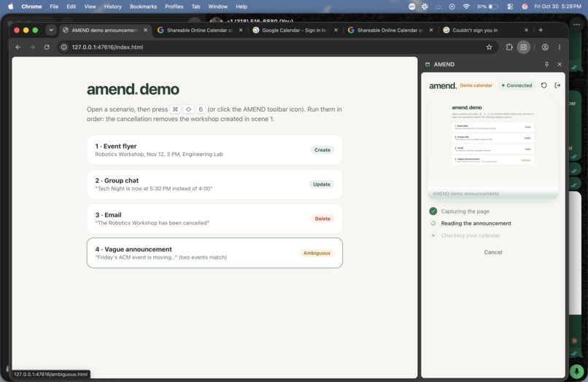Expand the tab search dropdown arrow
This screenshot has width=588, height=382.
[x=51, y=30]
